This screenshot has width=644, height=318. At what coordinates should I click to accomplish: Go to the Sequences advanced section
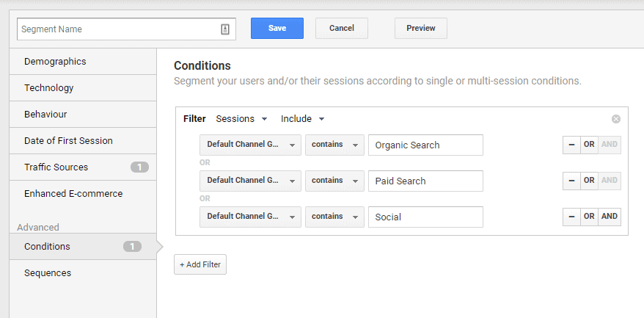point(83,273)
